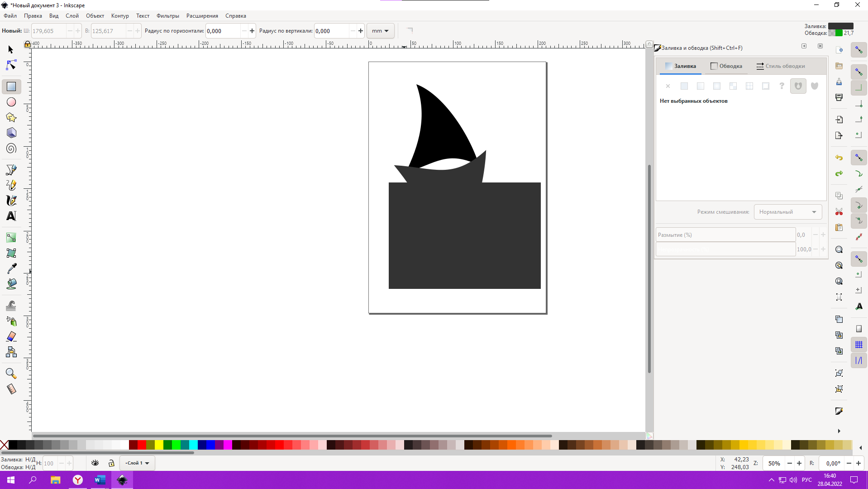This screenshot has width=868, height=489.
Task: Expand the command bar overflow arrow
Action: (x=839, y=431)
